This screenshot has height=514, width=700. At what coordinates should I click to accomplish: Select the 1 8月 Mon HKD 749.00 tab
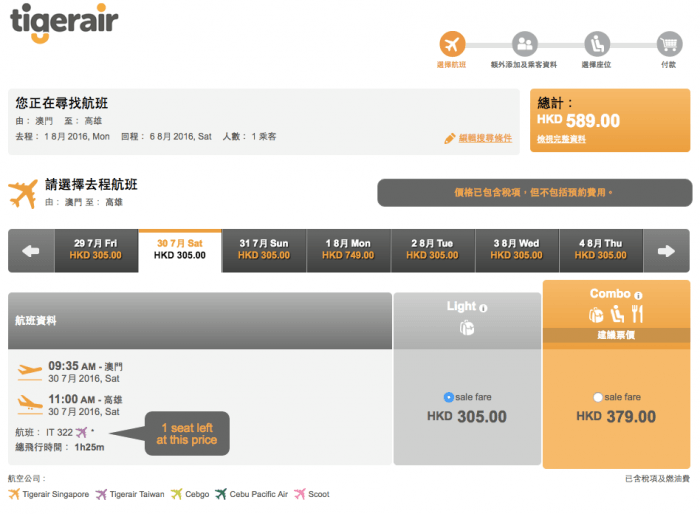point(348,250)
